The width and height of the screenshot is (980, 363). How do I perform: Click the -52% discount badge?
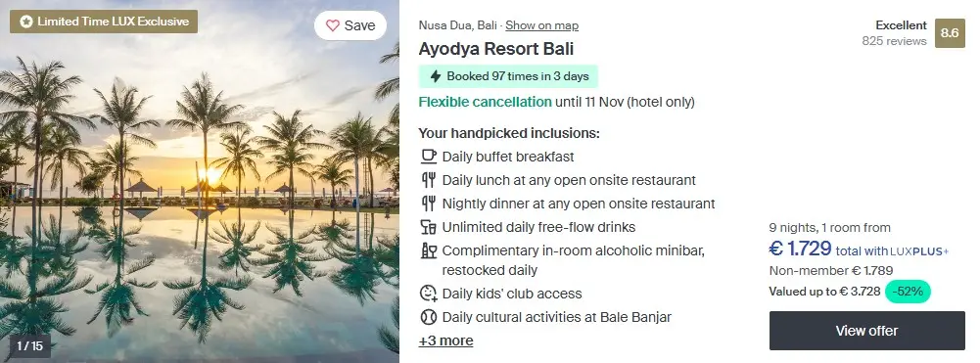908,292
